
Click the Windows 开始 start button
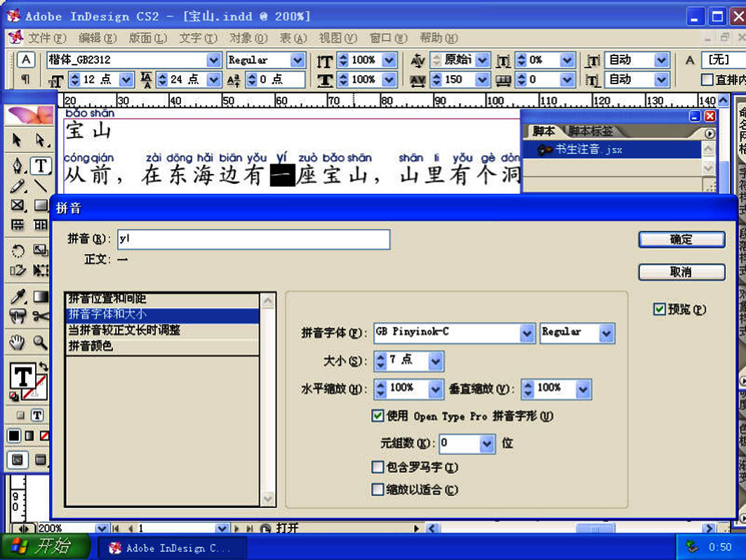tap(45, 546)
